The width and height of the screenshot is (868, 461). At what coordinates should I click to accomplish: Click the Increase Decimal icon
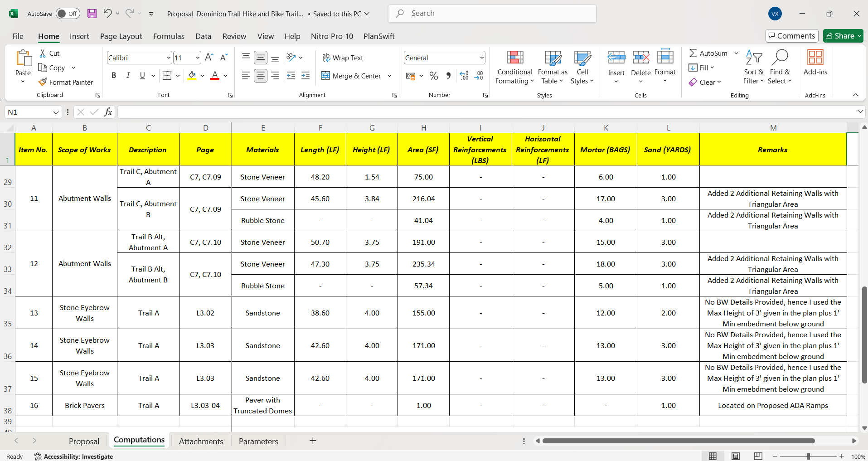tap(464, 76)
